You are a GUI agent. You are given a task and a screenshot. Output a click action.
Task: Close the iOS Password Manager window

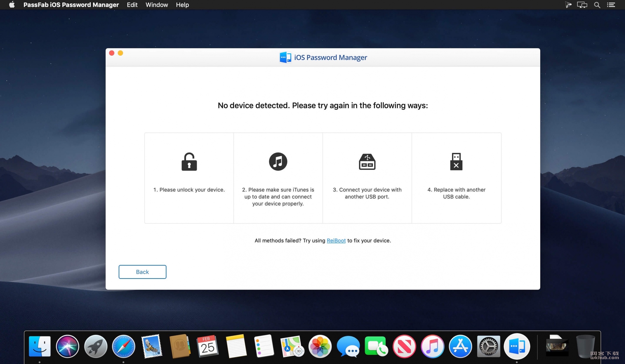pyautogui.click(x=112, y=53)
